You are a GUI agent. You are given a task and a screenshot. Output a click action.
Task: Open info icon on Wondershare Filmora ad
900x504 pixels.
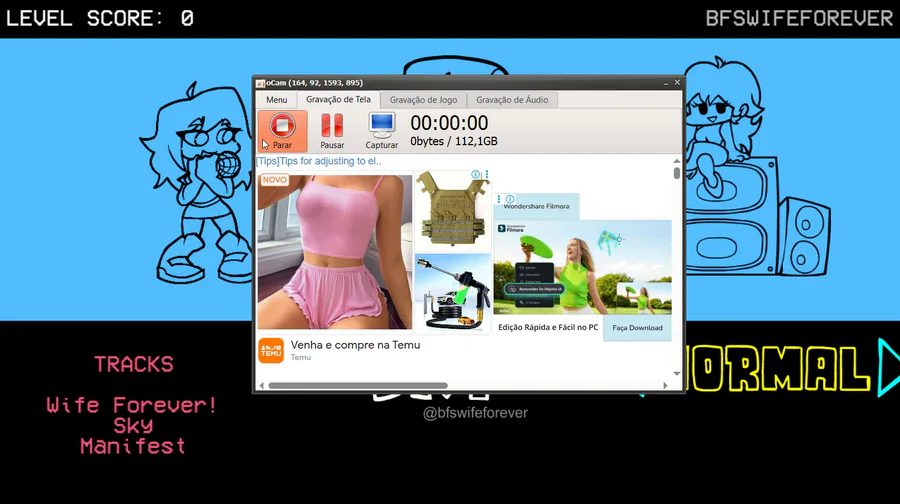[510, 199]
